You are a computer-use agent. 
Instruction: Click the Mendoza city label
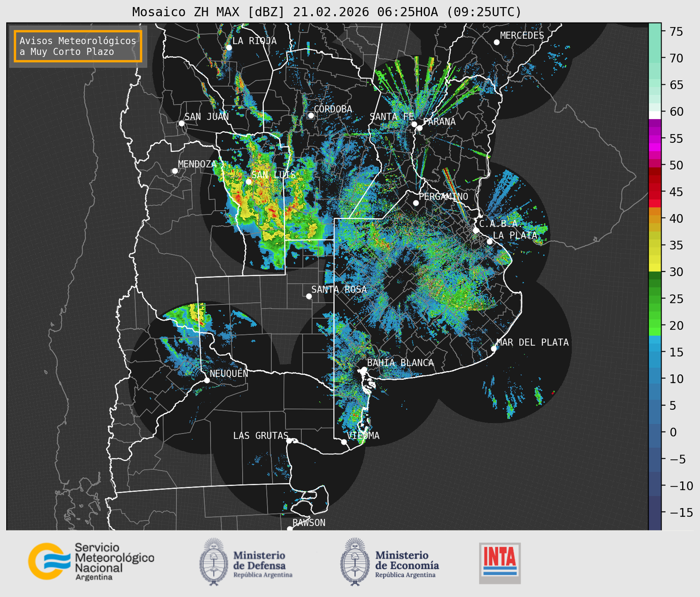coord(198,164)
